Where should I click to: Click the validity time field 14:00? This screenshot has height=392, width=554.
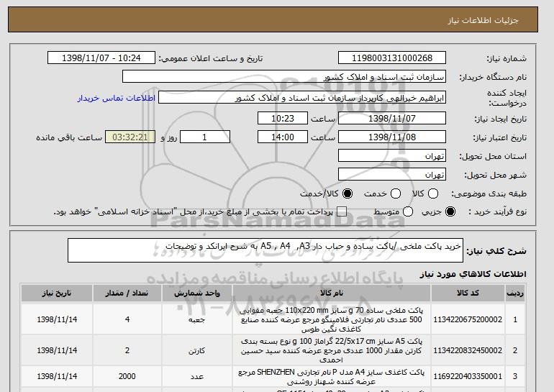[283, 137]
